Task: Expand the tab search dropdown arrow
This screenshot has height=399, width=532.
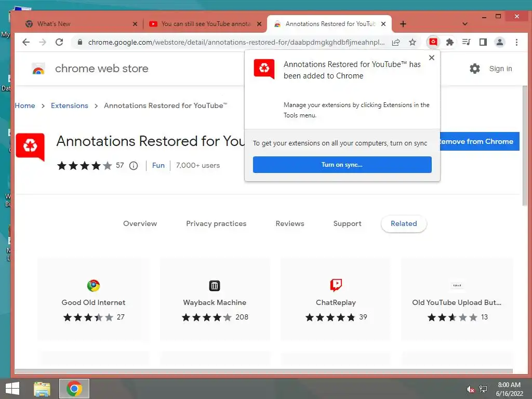Action: pyautogui.click(x=465, y=24)
